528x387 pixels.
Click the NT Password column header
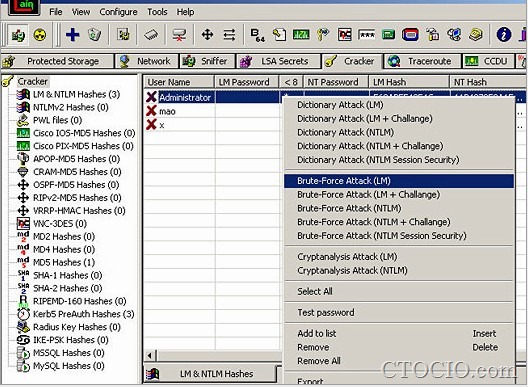click(336, 82)
